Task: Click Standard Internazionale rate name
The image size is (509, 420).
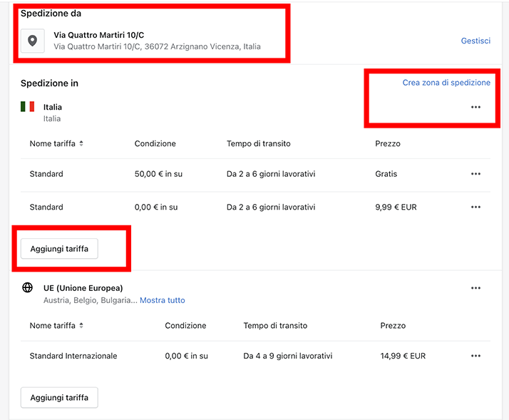Action: point(73,356)
